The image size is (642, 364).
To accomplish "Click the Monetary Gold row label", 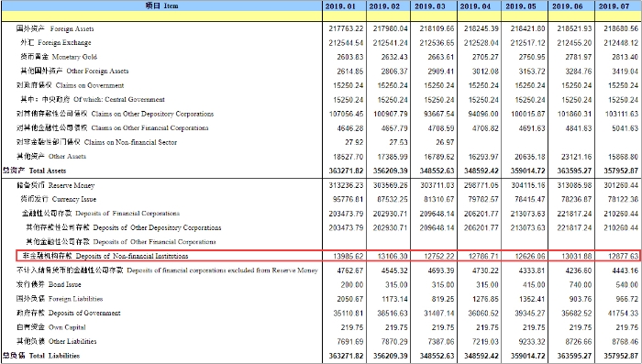I will 59,57.
